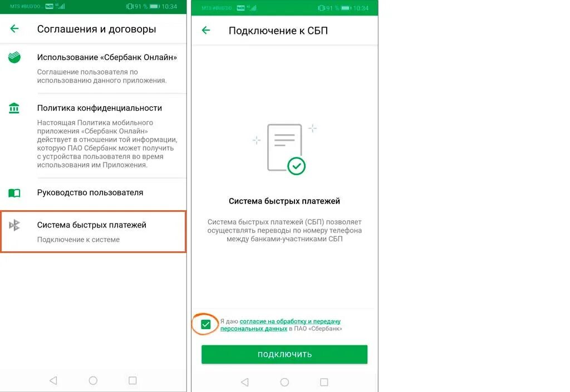Tap Android recents square on right phone
The height and width of the screenshot is (392, 570).
[x=324, y=382]
